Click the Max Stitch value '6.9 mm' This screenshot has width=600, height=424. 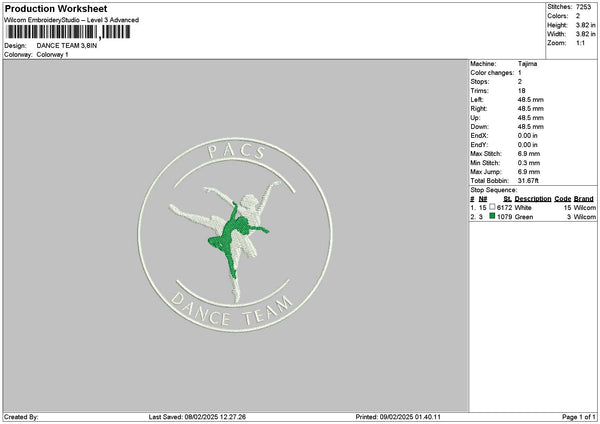(x=529, y=154)
